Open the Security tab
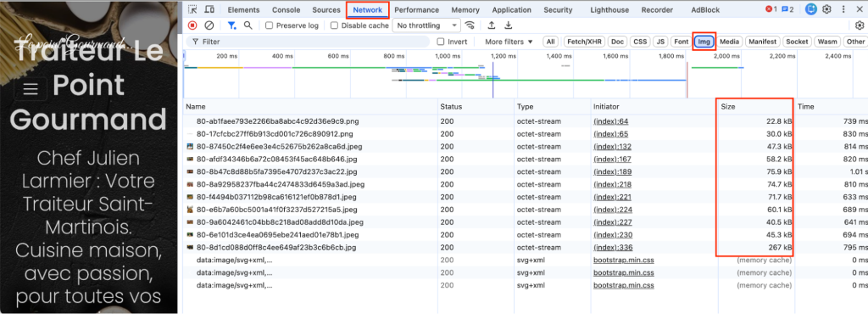Screen dimensions: 868x314 [558, 10]
